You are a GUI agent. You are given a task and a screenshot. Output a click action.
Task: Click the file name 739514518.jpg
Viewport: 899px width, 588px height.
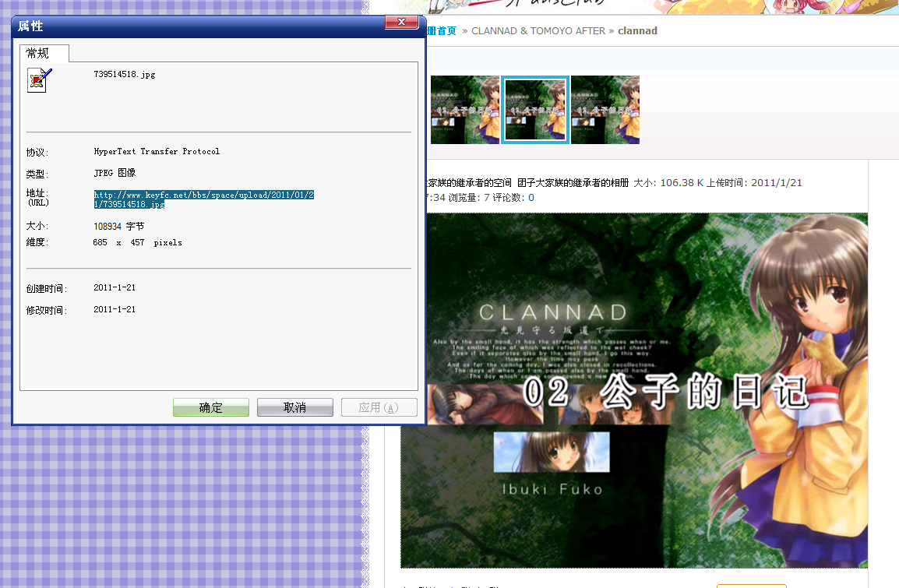125,74
